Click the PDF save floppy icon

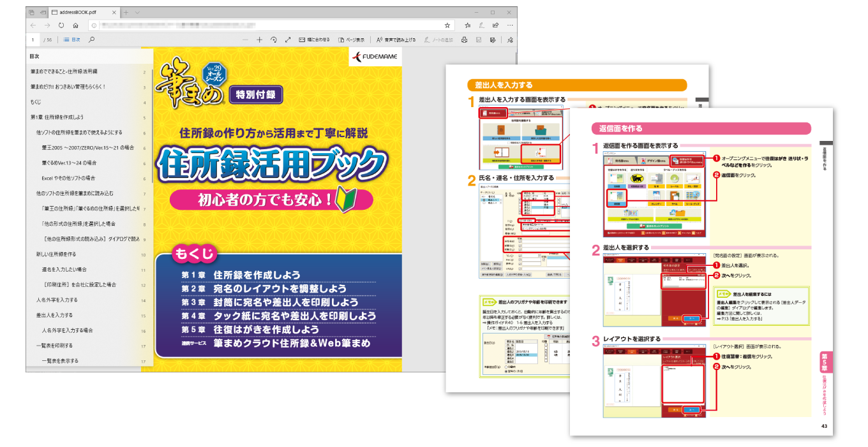(x=479, y=40)
